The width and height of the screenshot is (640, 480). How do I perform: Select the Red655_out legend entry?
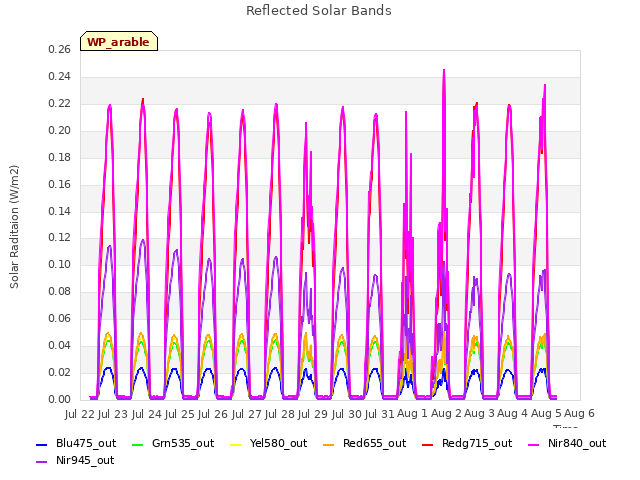(x=364, y=443)
